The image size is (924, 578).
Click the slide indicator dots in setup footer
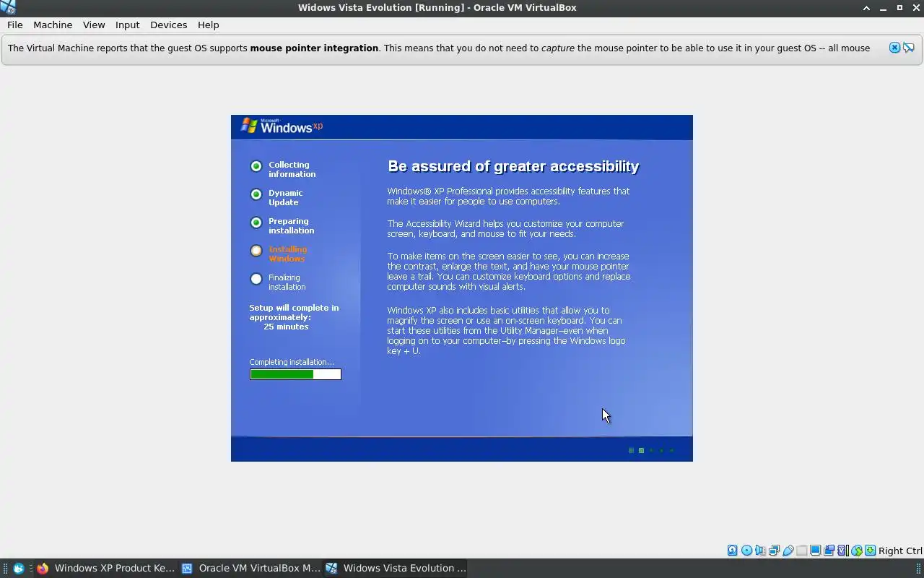pyautogui.click(x=651, y=450)
